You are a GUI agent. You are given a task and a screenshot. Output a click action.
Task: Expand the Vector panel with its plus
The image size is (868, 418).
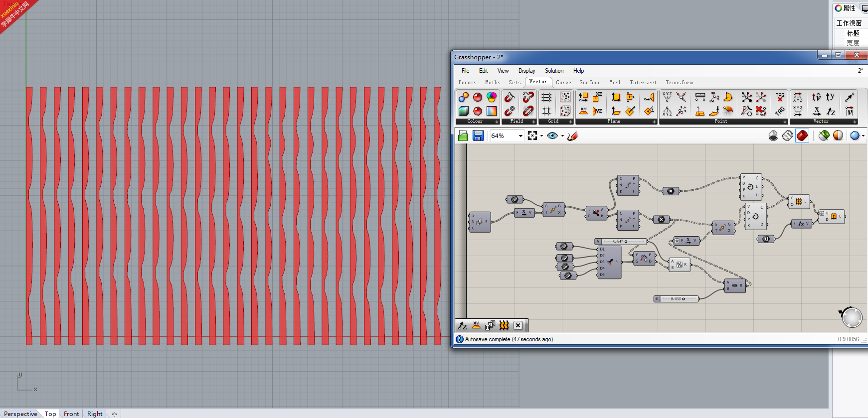(x=855, y=122)
